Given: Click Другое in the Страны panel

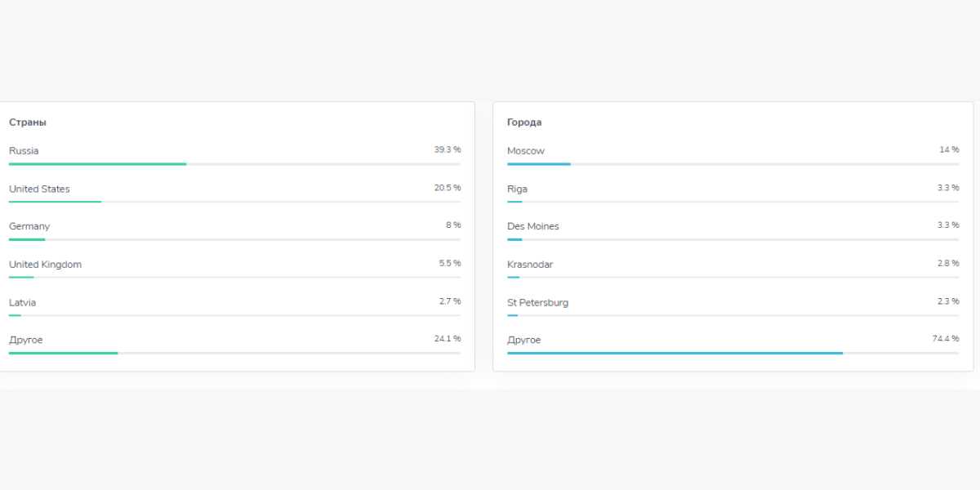Looking at the screenshot, I should [25, 340].
